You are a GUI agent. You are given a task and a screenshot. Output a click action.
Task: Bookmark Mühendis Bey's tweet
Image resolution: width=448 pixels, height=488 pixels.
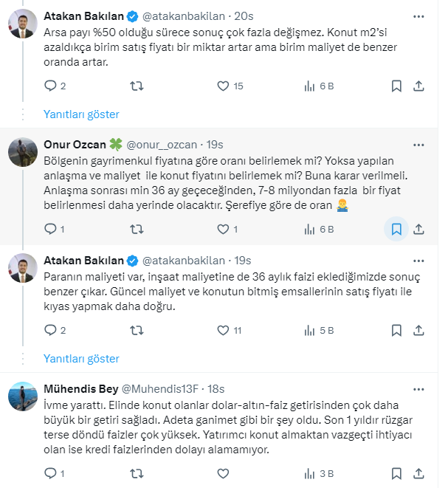click(x=396, y=473)
